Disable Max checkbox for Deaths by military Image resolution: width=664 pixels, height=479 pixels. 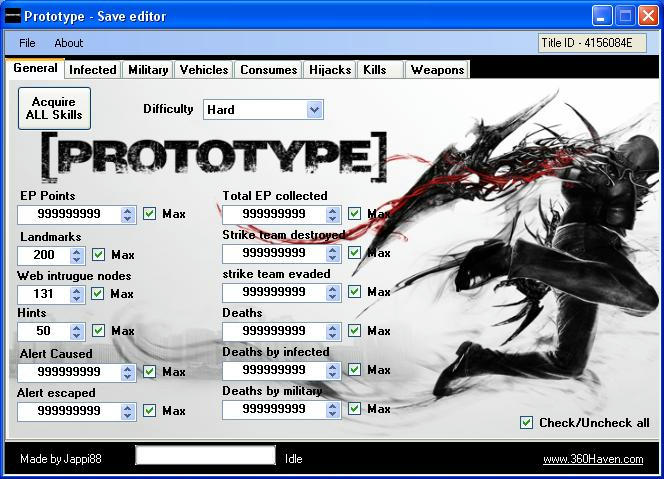(x=355, y=409)
